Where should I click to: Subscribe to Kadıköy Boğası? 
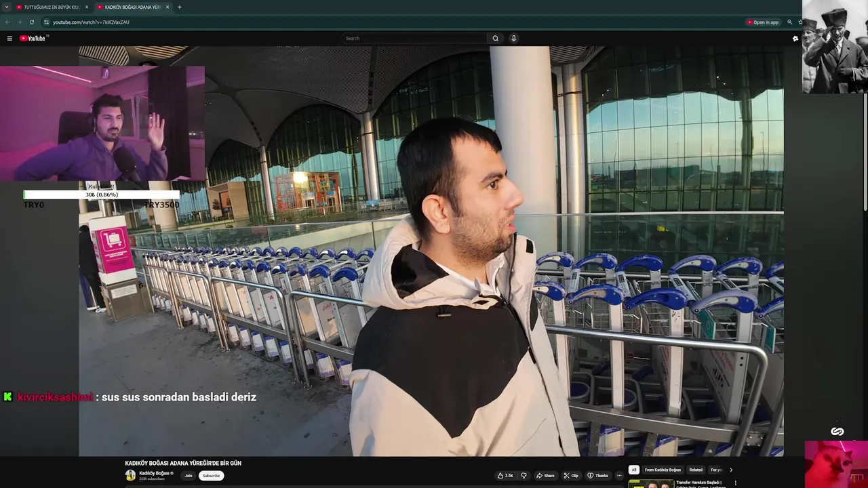(211, 476)
